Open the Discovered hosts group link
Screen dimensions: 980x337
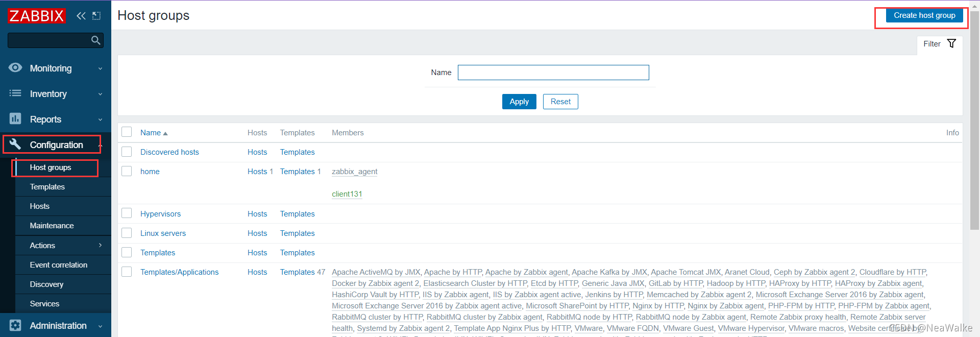click(x=169, y=152)
